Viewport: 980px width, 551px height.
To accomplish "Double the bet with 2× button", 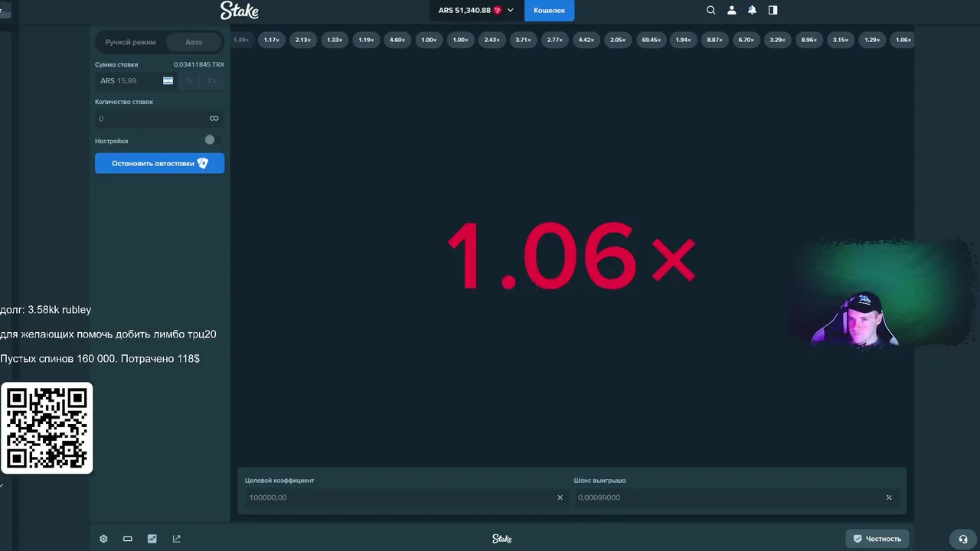I will click(212, 80).
